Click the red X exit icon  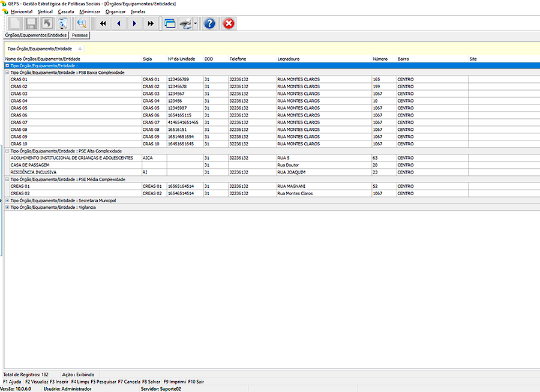(229, 23)
